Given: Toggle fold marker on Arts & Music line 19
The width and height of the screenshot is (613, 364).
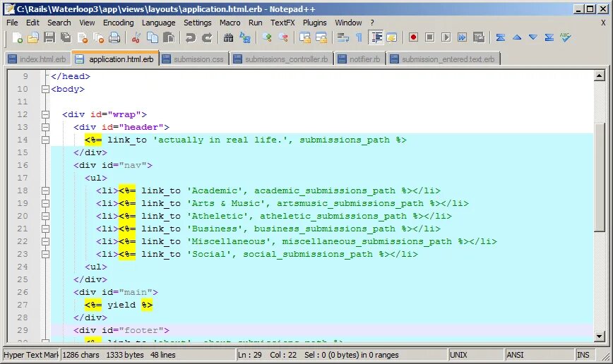Looking at the screenshot, I should (x=45, y=203).
